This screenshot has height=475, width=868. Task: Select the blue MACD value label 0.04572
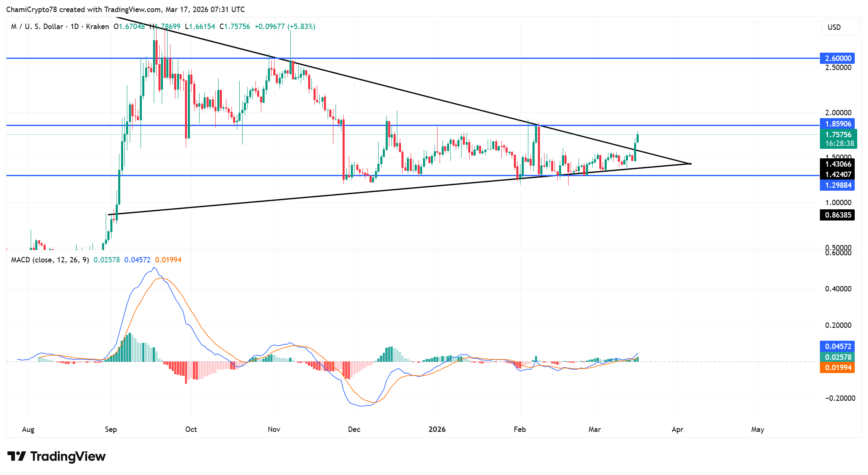click(838, 347)
